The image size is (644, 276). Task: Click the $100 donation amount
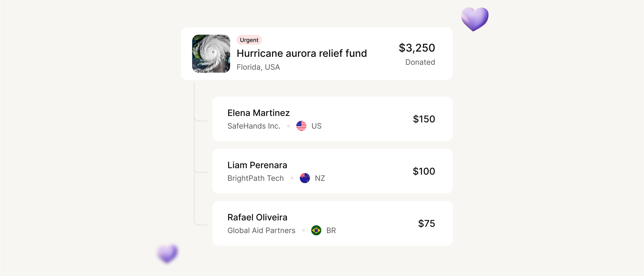424,171
